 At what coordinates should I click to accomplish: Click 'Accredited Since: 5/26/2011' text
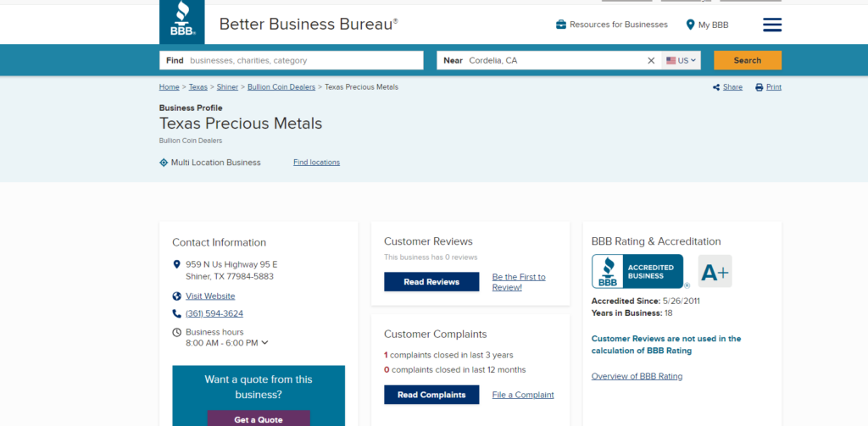click(x=646, y=302)
